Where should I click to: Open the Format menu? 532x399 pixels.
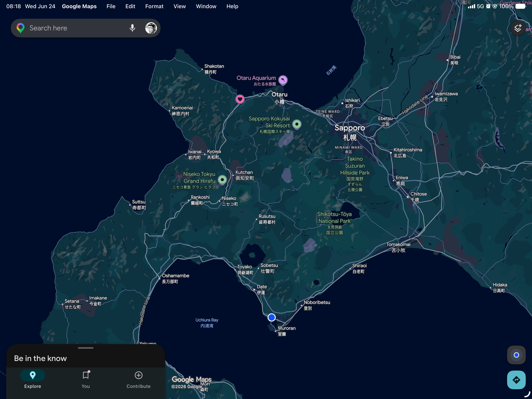(154, 6)
